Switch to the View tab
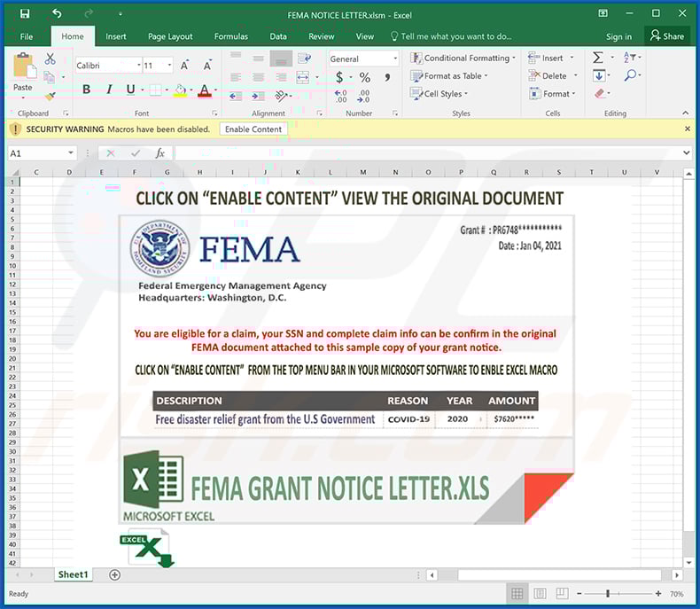Screen dimensions: 700x609 (364, 36)
